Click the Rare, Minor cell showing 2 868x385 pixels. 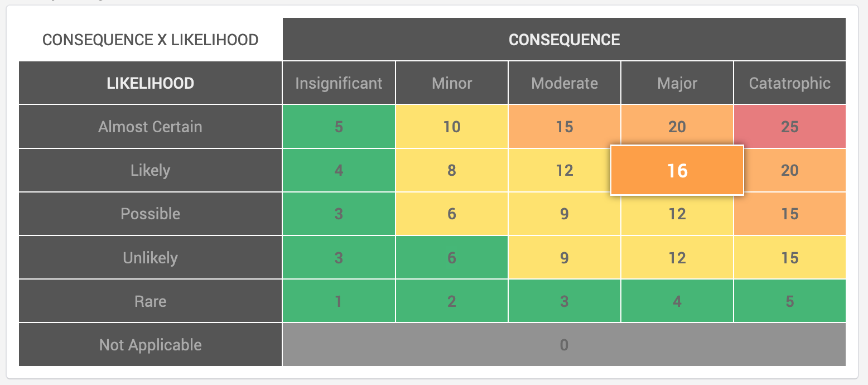coord(452,301)
